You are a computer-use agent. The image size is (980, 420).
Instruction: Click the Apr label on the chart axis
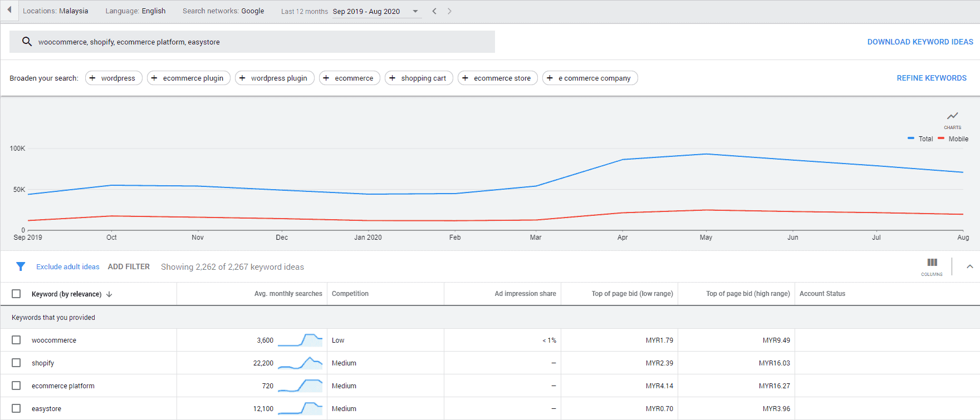(x=623, y=238)
